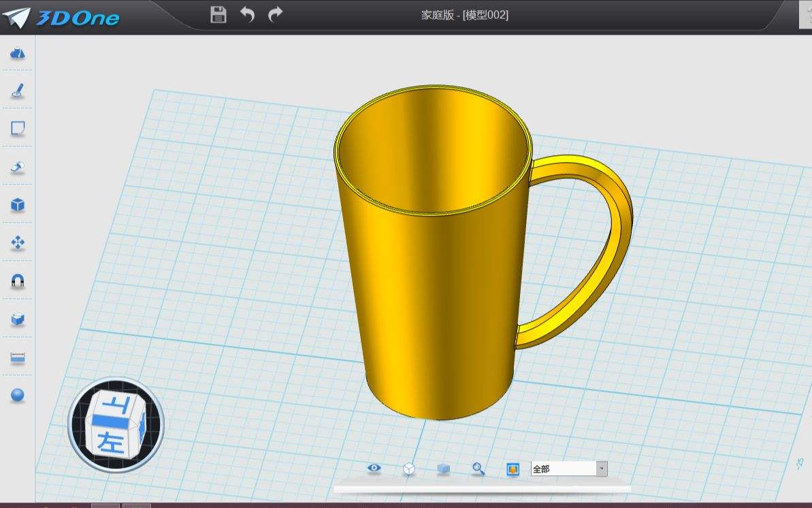Screen dimensions: 812x508
Task: Open the blue sphere material tool
Action: point(18,395)
